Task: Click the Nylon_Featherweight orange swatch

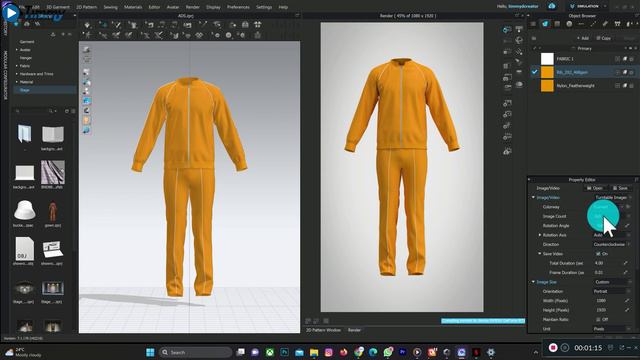Action: pos(547,86)
